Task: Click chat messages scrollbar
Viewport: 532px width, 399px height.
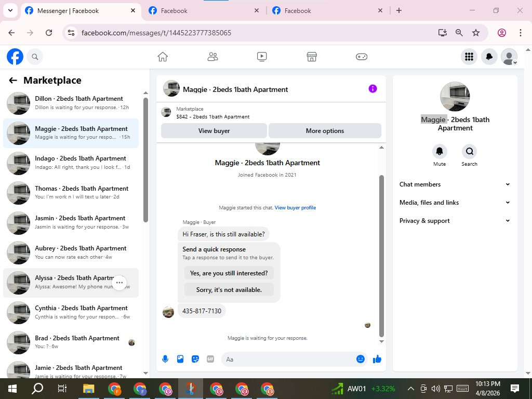Action: (381, 256)
